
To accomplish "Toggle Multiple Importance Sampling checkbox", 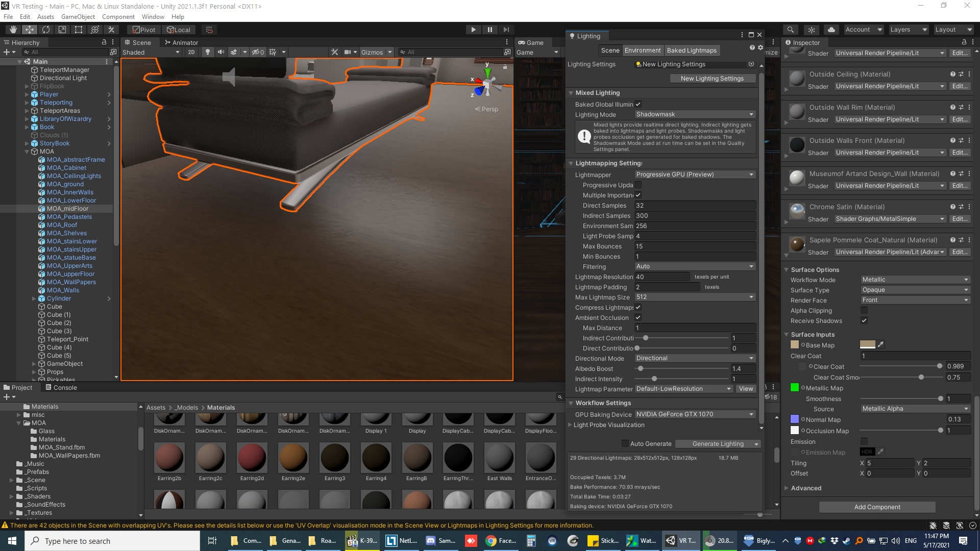I will pyautogui.click(x=638, y=195).
